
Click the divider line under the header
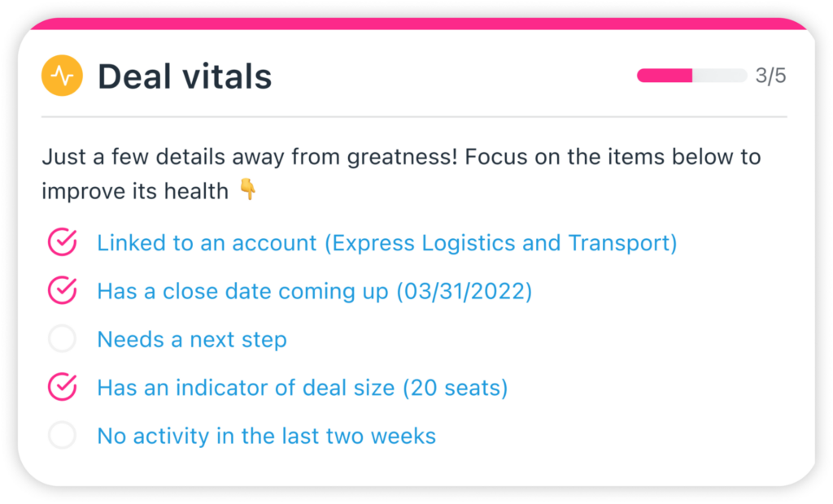click(414, 116)
